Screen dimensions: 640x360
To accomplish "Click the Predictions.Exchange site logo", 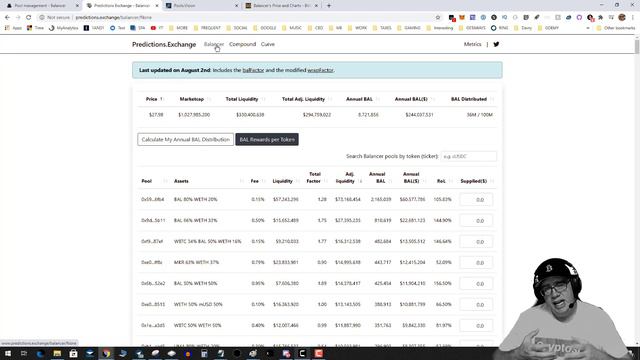I will tap(164, 44).
